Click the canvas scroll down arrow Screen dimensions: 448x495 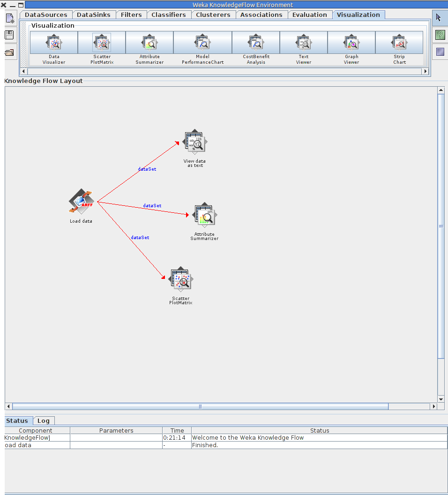pyautogui.click(x=441, y=399)
